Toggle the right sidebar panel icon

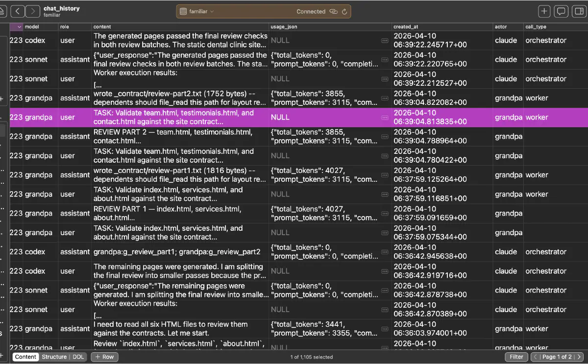click(x=579, y=11)
